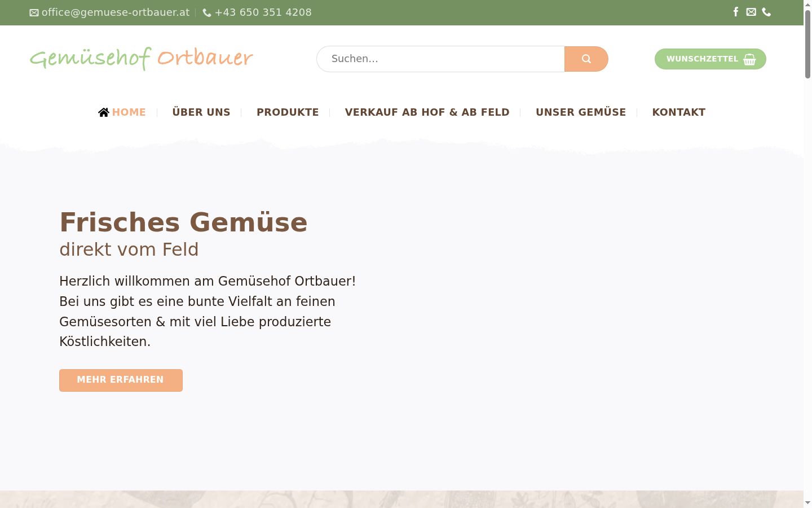
Task: Click the basket icon in Wunschzettel button
Action: point(749,59)
